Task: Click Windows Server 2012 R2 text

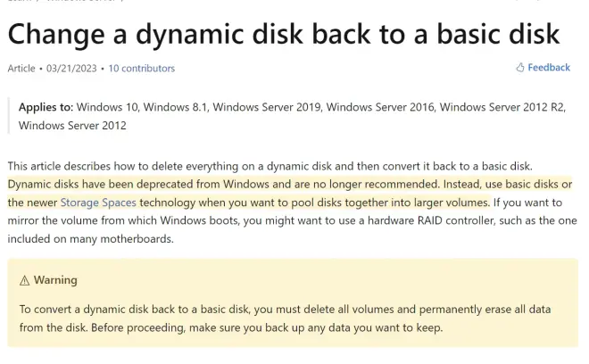Action: point(502,107)
